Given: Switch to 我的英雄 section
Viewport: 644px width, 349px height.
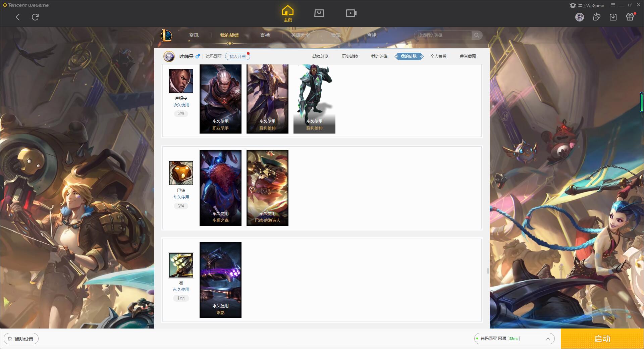Looking at the screenshot, I should tap(379, 56).
